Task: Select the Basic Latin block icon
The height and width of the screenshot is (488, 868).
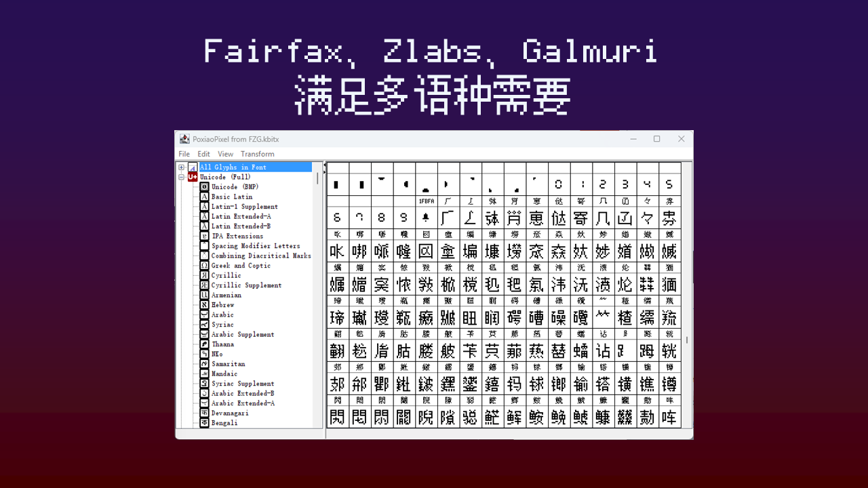Action: [x=204, y=197]
